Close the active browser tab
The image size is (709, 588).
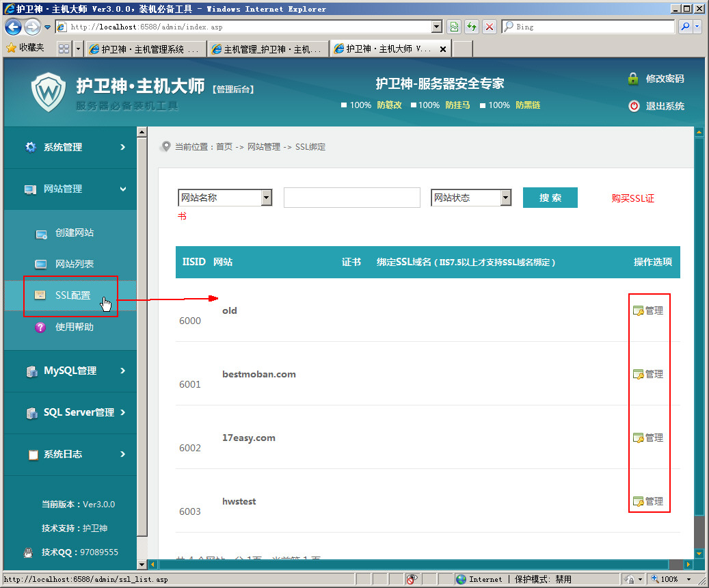[443, 49]
